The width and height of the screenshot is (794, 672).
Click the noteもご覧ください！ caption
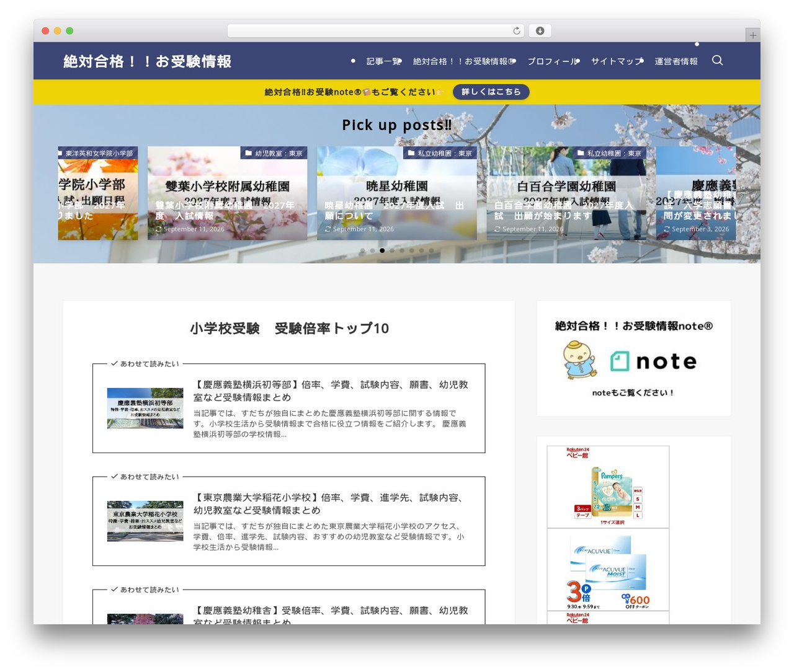pyautogui.click(x=633, y=393)
